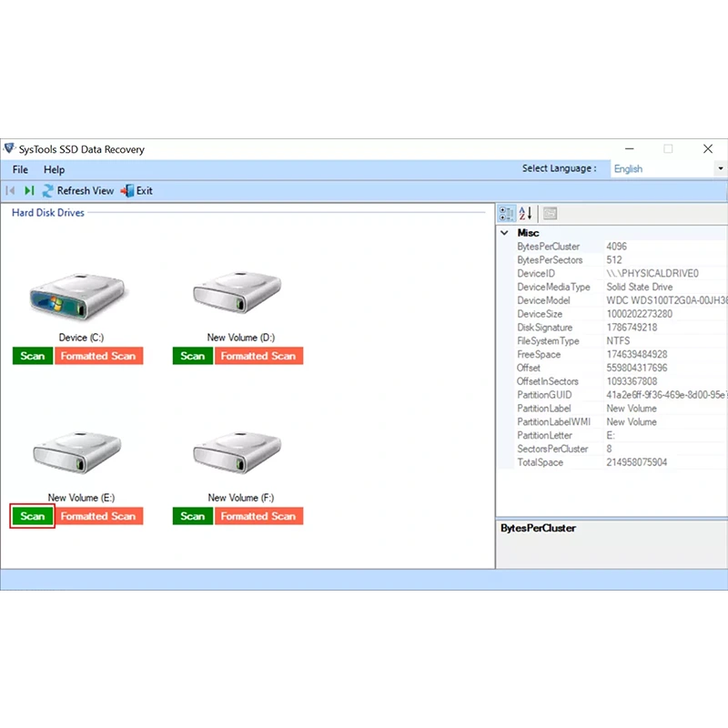Select the BytesPerSectors property row
The width and height of the screenshot is (728, 728).
tap(622, 260)
